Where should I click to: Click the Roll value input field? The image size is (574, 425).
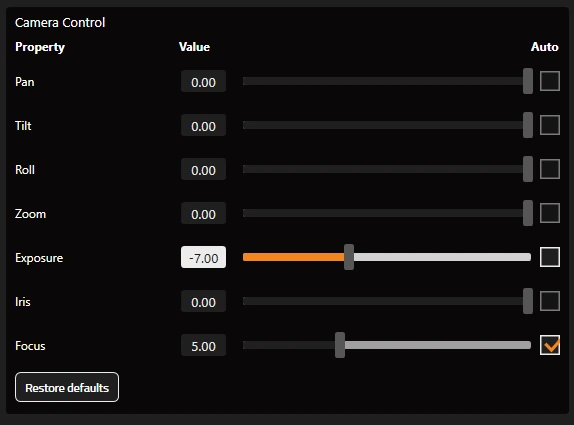click(x=204, y=169)
